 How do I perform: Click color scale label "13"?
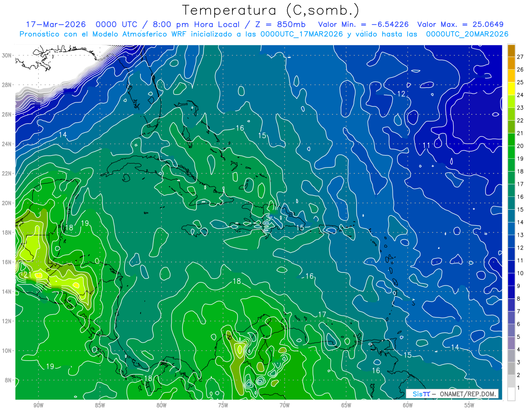tap(520, 235)
